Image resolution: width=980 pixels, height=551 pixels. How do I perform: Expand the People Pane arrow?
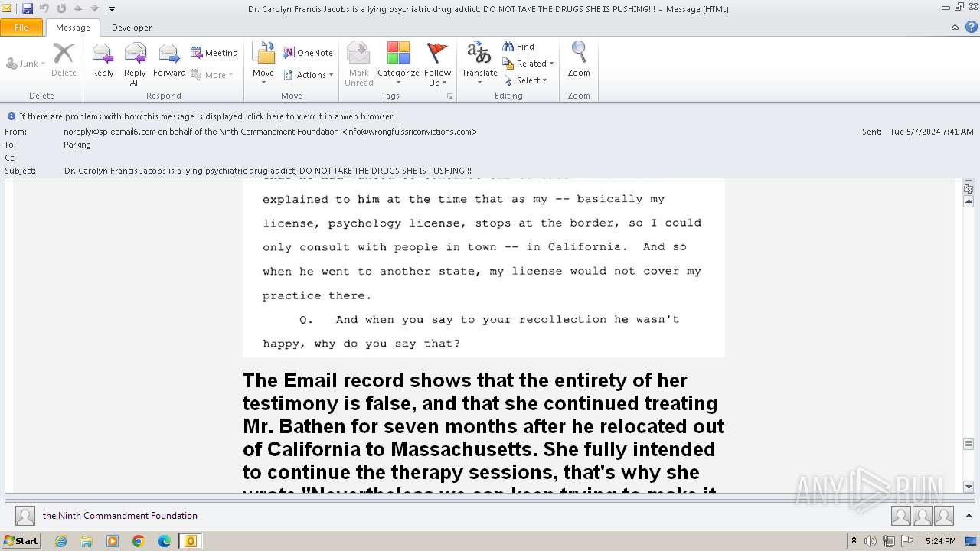click(969, 516)
